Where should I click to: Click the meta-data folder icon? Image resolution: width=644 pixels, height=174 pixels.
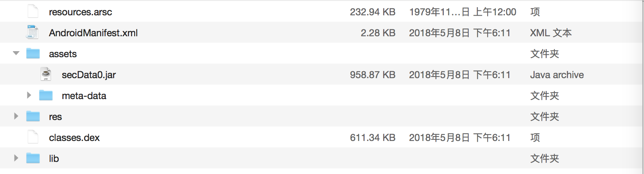46,95
